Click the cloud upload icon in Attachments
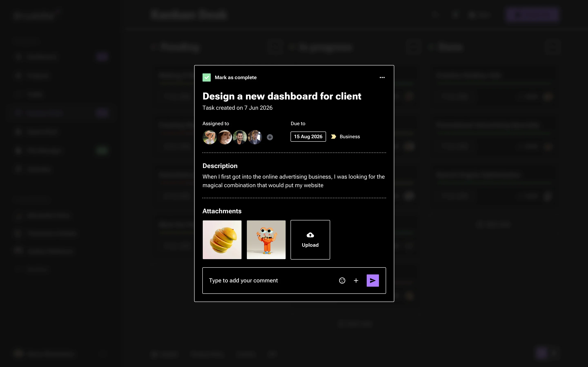 pyautogui.click(x=310, y=235)
